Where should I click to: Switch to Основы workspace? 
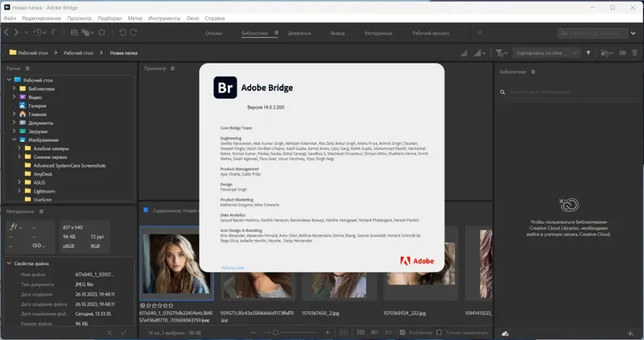pos(213,33)
